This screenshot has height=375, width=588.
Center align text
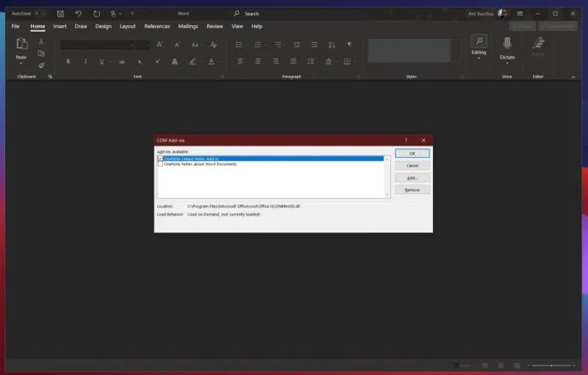[x=258, y=61]
